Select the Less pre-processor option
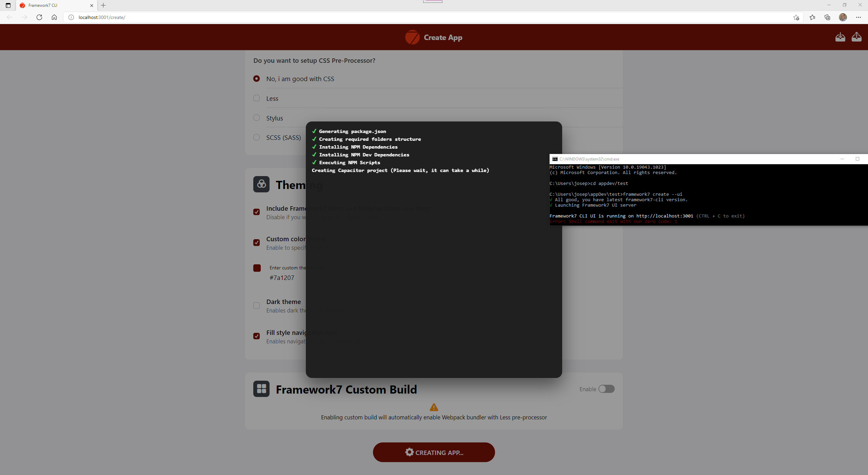The height and width of the screenshot is (475, 868). point(257,98)
